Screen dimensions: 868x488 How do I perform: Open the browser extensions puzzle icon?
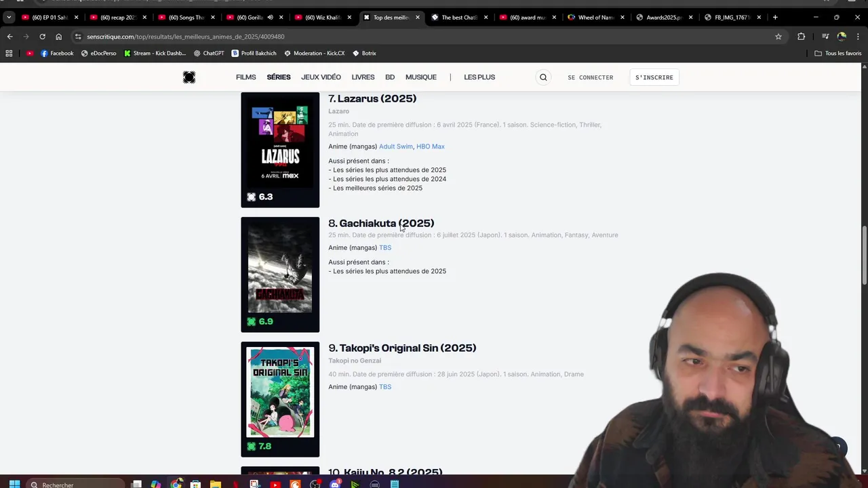[x=801, y=37]
